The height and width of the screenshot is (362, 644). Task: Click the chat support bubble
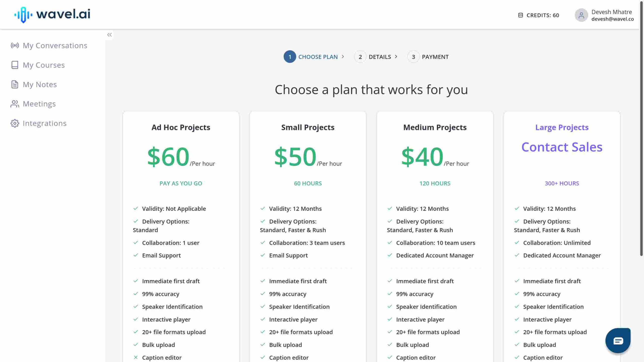pos(618,339)
